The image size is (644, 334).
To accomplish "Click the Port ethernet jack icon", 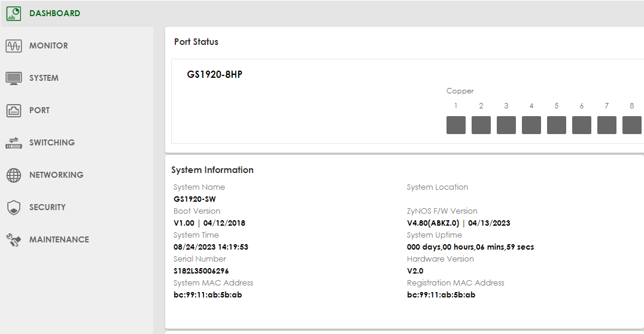I will 14,111.
